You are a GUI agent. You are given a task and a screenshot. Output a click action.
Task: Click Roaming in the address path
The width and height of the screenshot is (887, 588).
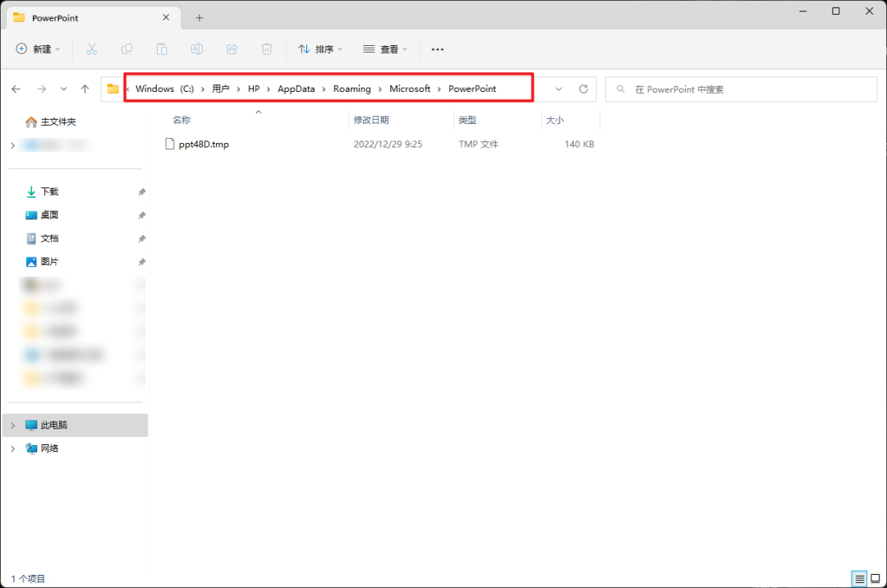coord(352,89)
